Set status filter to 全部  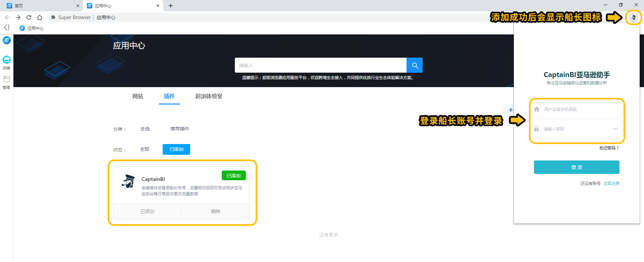145,149
